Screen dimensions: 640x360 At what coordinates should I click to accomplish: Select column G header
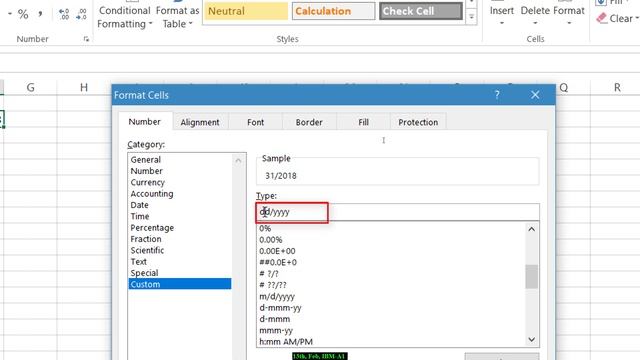(31, 87)
